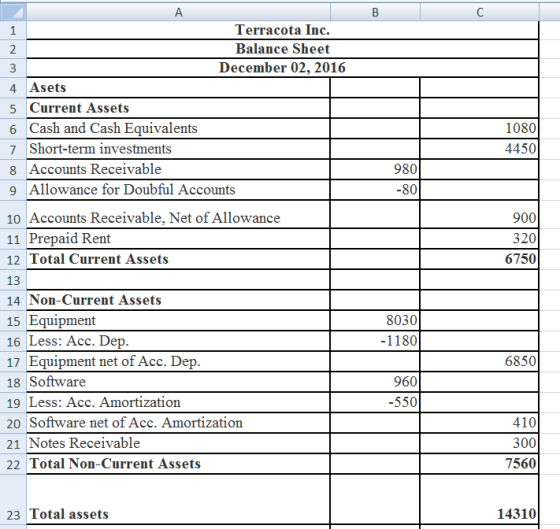Click 'Software net of Acc. Amortization' cell
Screen dimensions: 560x529
point(179,423)
